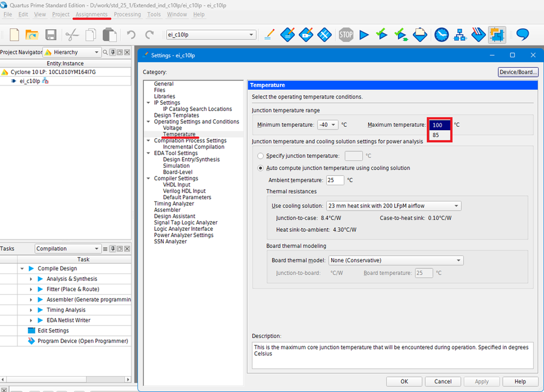This screenshot has height=392, width=544.
Task: Expand Analysis & Synthesis task
Action: tap(32, 279)
